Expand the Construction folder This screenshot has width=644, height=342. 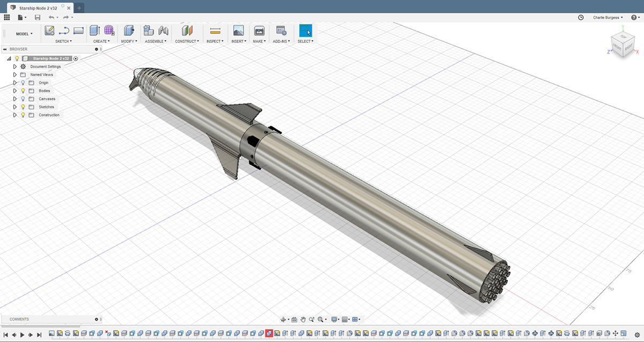pos(15,115)
